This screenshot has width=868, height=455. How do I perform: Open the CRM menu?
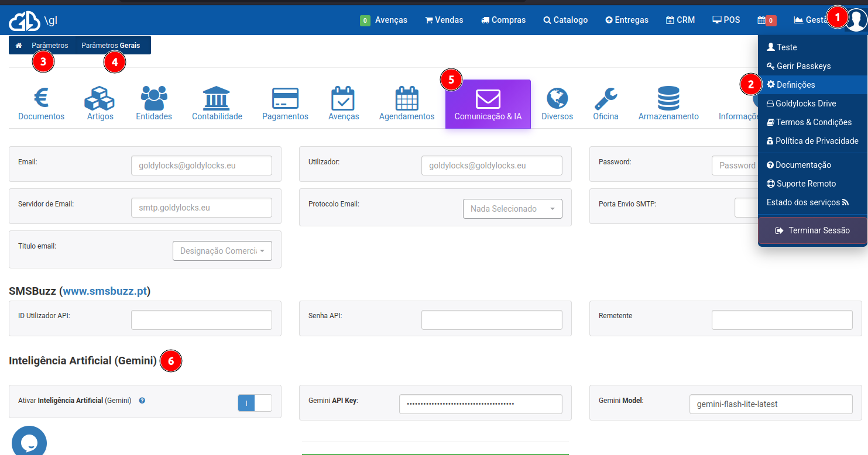coord(681,20)
